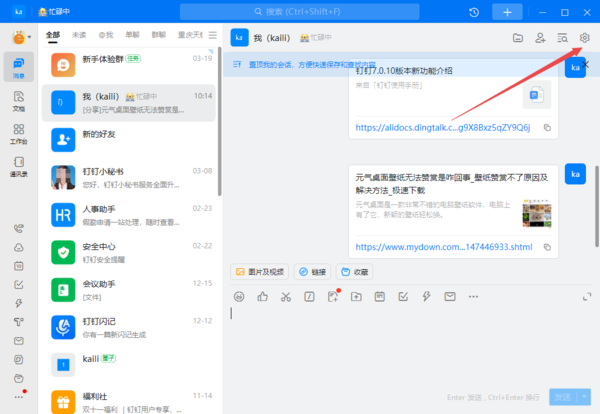Open 通讯录 contacts in sidebar

(19, 167)
